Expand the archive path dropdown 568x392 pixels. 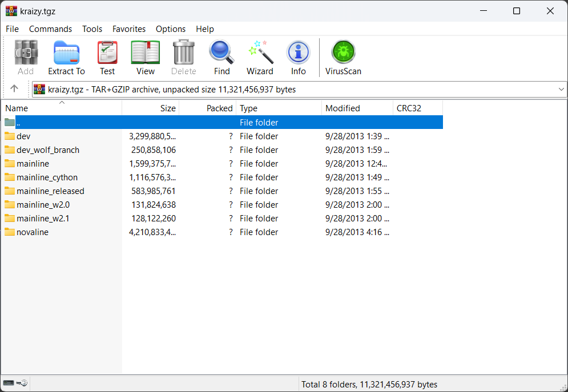point(561,90)
